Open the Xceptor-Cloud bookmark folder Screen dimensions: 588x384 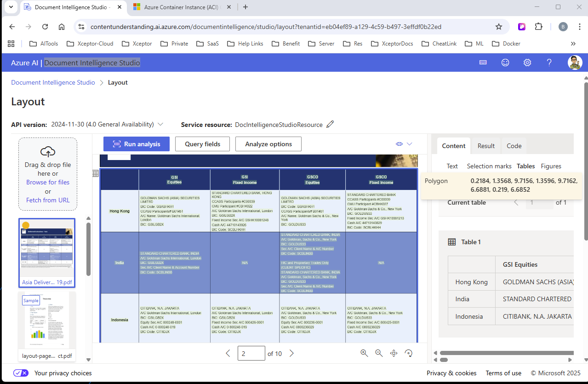coord(90,44)
